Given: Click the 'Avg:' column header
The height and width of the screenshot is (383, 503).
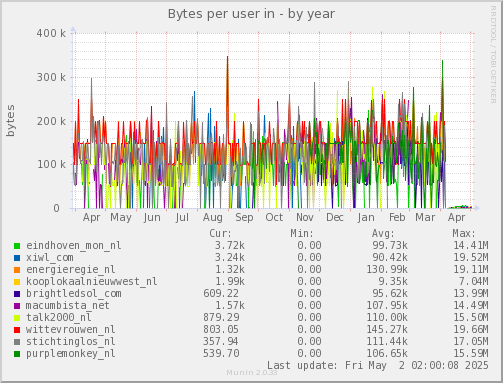Looking at the screenshot, I should [383, 233].
